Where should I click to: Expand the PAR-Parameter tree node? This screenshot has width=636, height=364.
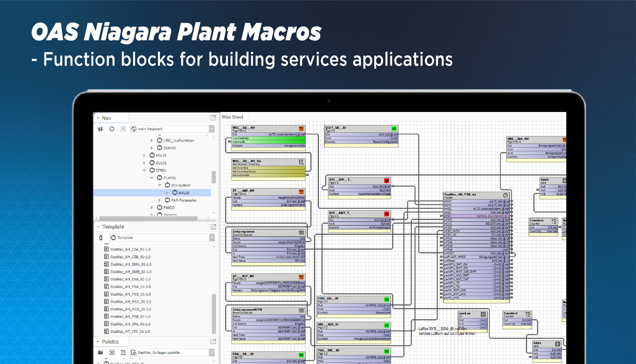tap(159, 200)
